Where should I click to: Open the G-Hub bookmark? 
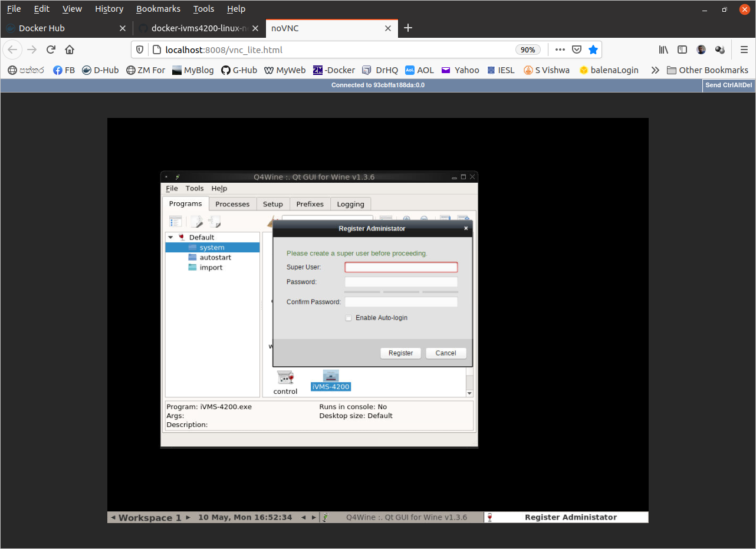pyautogui.click(x=239, y=70)
